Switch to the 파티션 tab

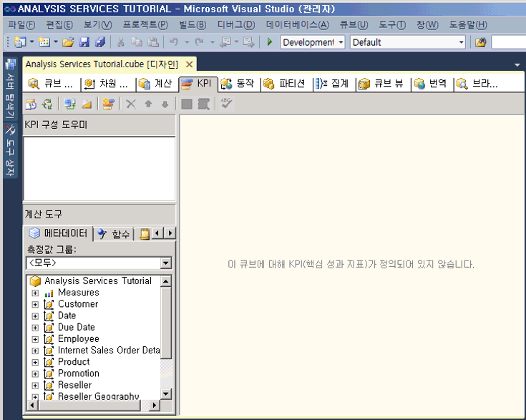click(x=285, y=84)
